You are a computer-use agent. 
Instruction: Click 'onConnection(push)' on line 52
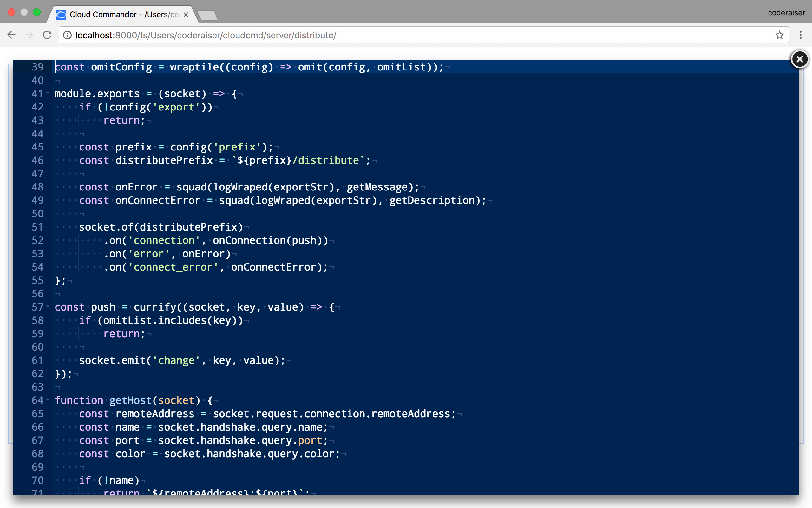(x=271, y=240)
